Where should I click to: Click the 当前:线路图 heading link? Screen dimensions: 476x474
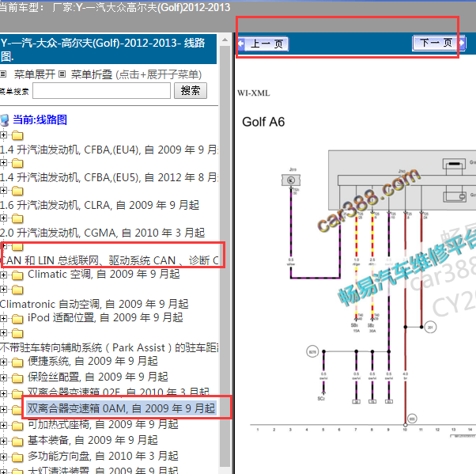point(40,119)
